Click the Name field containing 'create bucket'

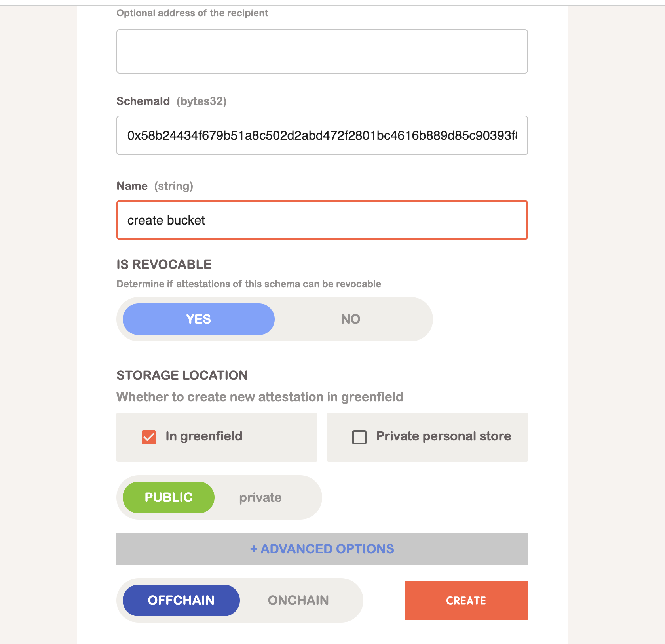322,220
